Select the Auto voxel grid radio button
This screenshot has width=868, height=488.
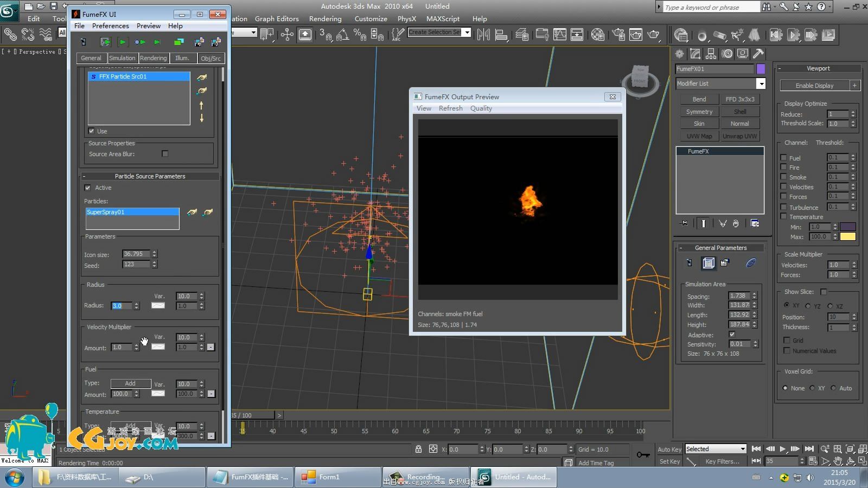[833, 388]
